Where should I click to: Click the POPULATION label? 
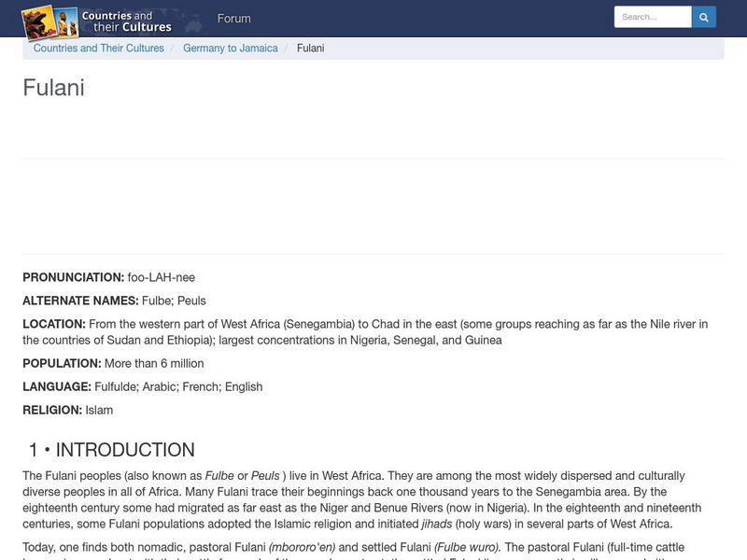coord(62,363)
